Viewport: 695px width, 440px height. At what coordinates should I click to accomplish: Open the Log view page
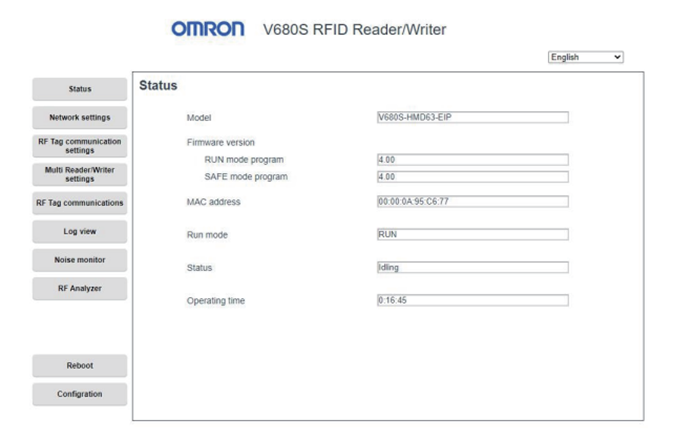click(x=80, y=231)
